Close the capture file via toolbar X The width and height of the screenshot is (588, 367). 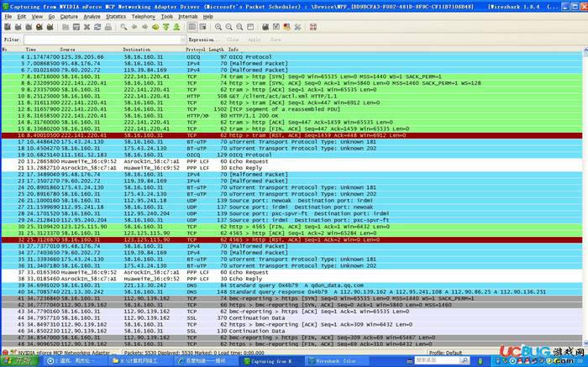point(87,27)
